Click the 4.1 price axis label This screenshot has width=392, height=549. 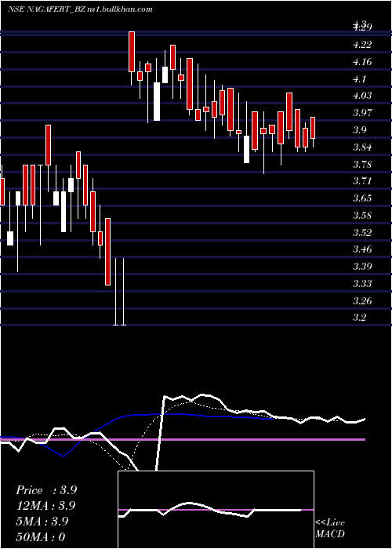(x=359, y=79)
